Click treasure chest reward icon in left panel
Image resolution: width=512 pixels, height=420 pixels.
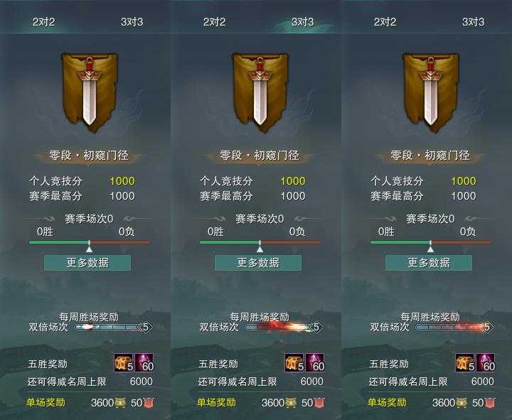[124, 363]
